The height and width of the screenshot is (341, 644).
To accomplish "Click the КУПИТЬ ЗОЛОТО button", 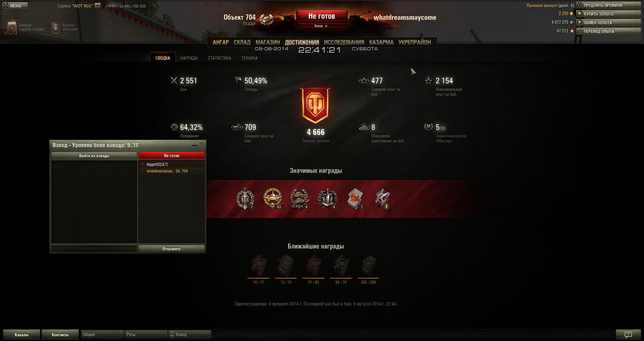I will pyautogui.click(x=608, y=14).
